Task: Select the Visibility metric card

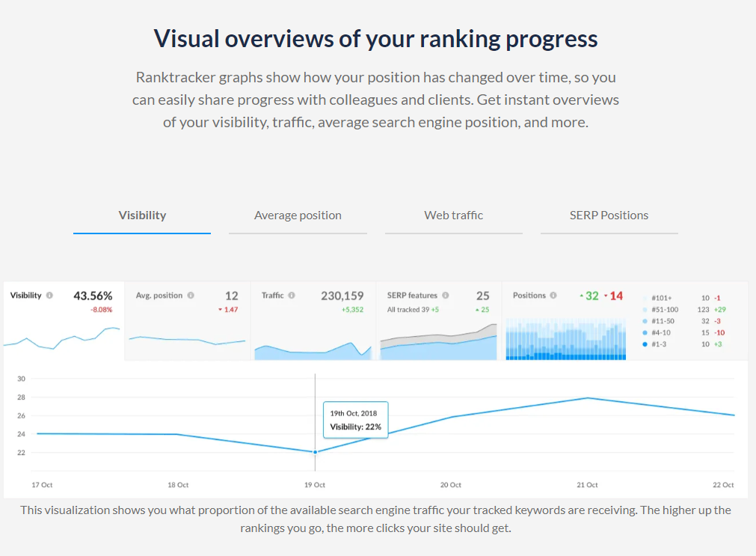Action: 64,321
